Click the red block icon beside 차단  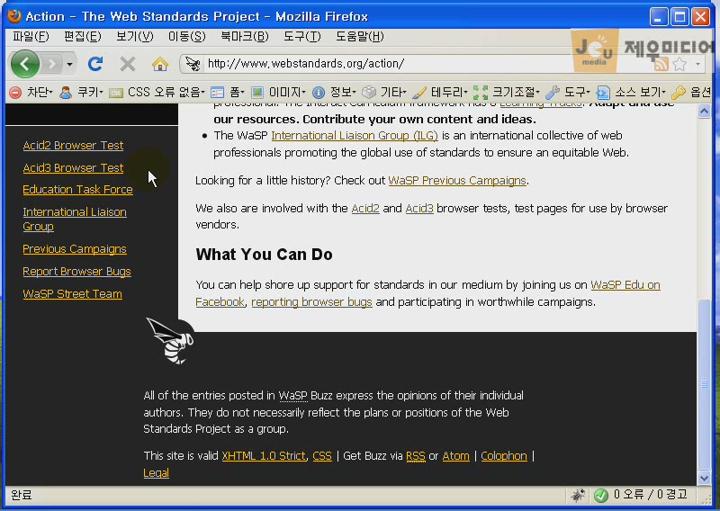click(x=16, y=93)
